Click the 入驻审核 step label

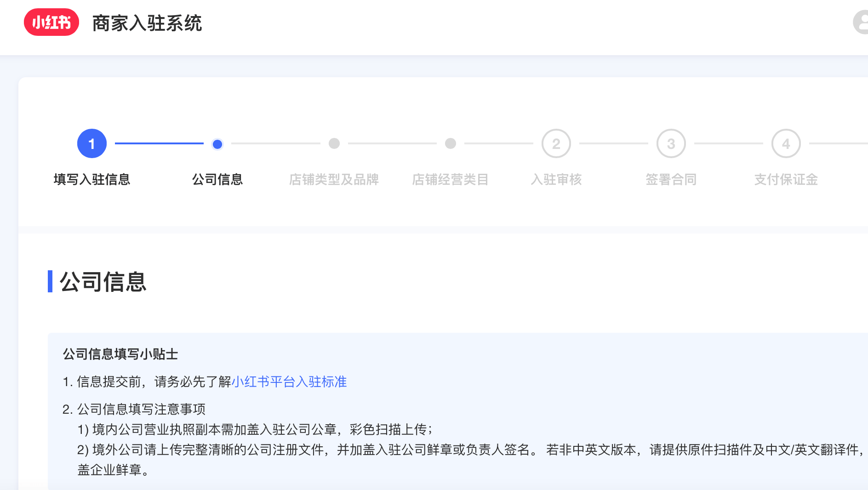point(556,179)
